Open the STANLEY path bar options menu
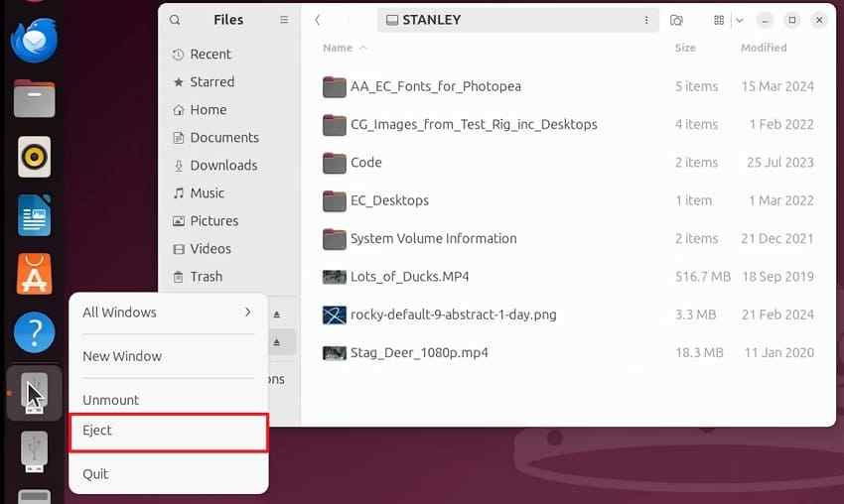This screenshot has width=844, height=504. (x=646, y=20)
